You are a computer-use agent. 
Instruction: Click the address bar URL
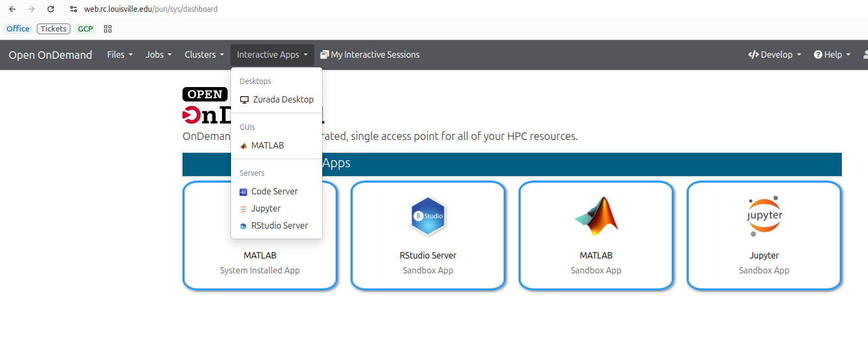151,9
